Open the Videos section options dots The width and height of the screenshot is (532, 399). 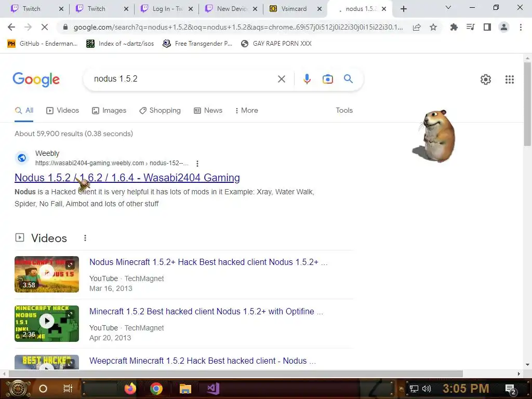[x=85, y=238]
